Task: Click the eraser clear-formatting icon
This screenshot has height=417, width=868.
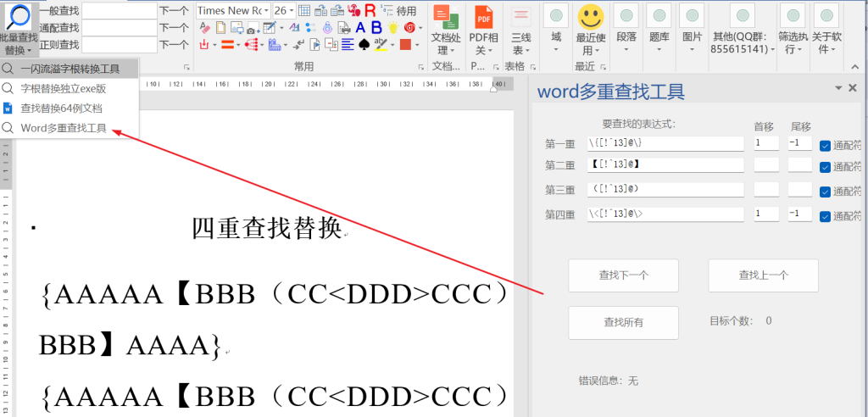Action: point(204,27)
